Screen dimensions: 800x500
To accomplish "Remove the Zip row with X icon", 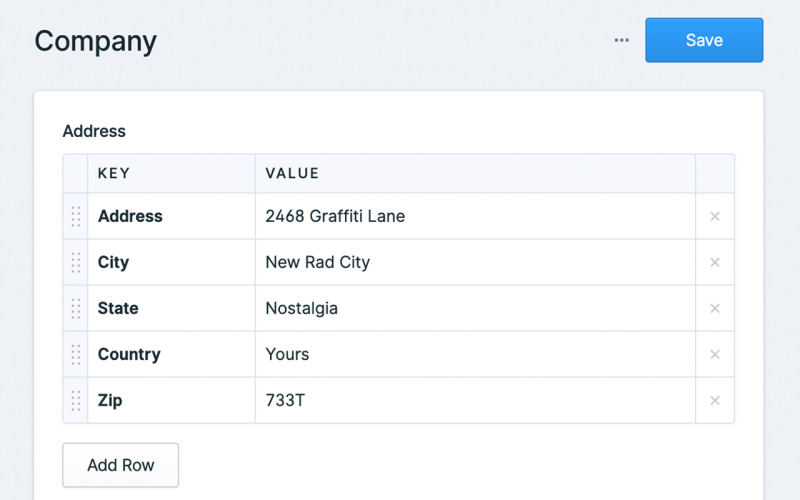I will (x=715, y=400).
